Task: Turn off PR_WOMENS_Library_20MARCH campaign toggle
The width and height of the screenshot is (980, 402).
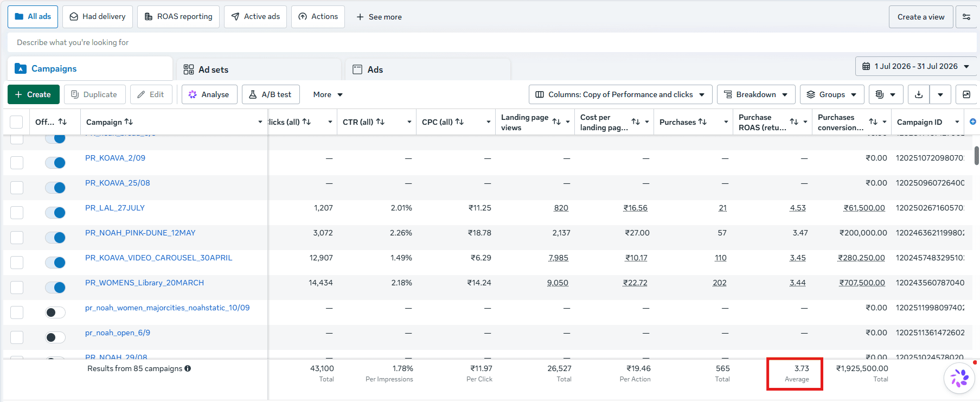Action: pyautogui.click(x=55, y=288)
